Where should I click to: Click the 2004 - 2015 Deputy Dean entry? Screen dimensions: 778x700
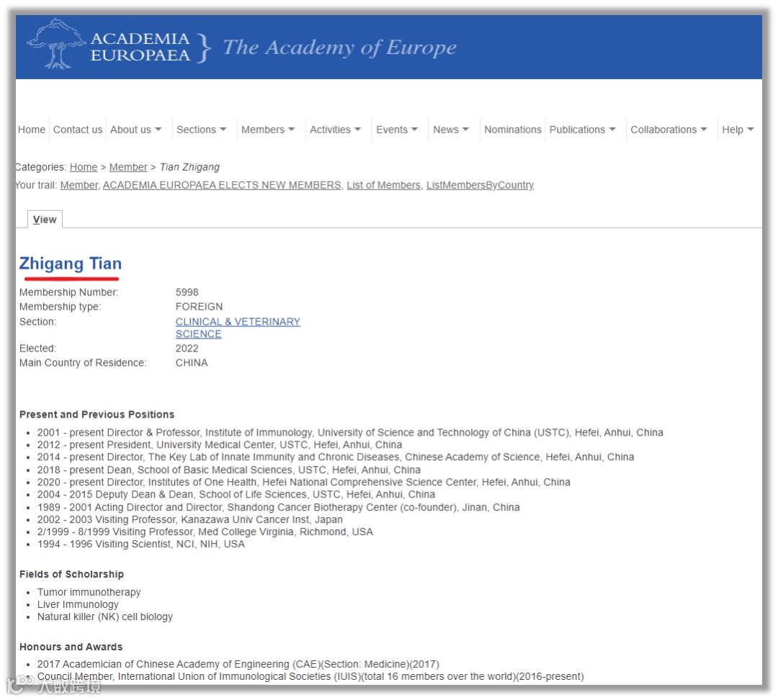[x=236, y=495]
